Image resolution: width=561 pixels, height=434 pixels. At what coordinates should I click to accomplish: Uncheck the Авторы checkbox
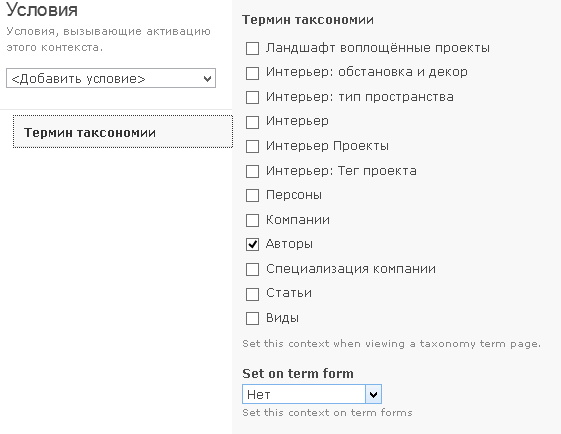click(252, 244)
